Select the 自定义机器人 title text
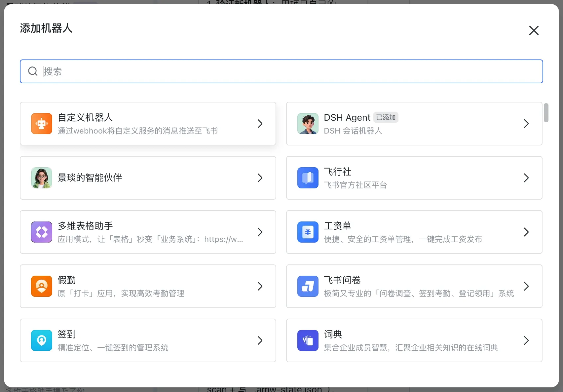 85,117
